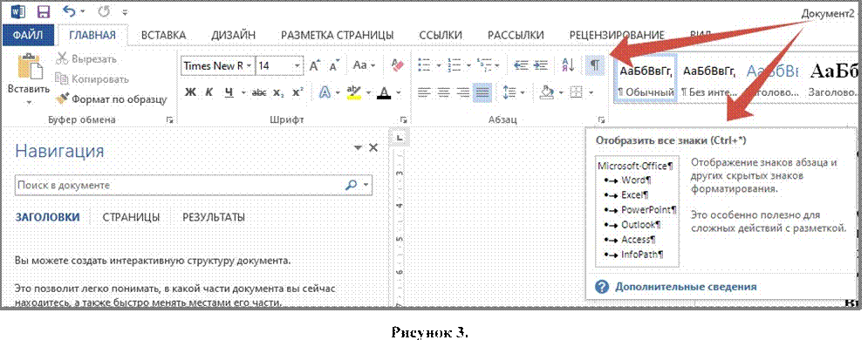Click the Вставить paste button
868x340 pixels.
point(28,73)
